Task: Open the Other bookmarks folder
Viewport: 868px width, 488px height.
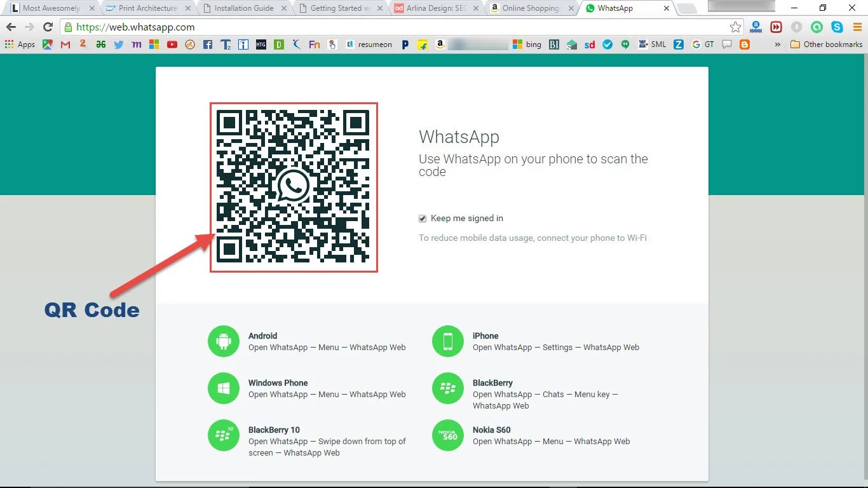Action: 826,44
